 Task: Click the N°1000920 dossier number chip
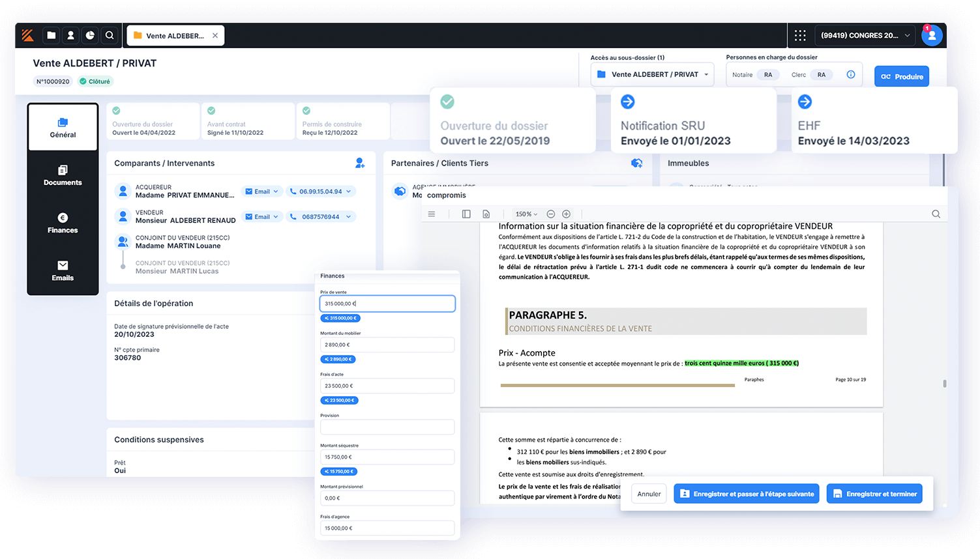(53, 81)
